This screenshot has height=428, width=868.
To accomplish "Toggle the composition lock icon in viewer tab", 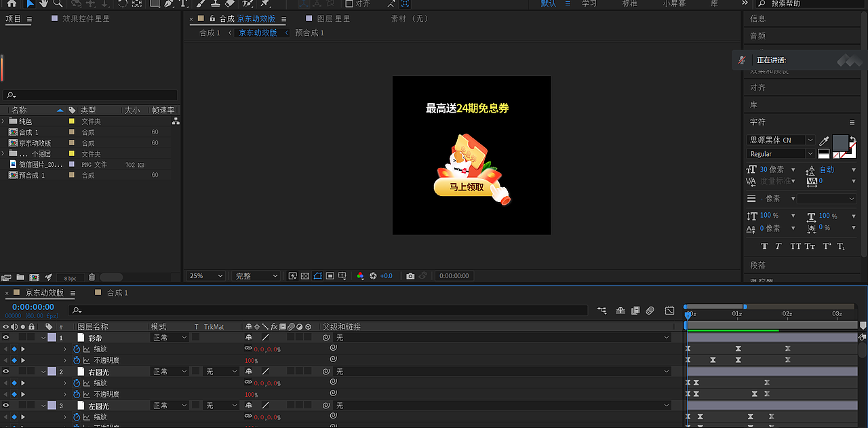I will (x=213, y=19).
